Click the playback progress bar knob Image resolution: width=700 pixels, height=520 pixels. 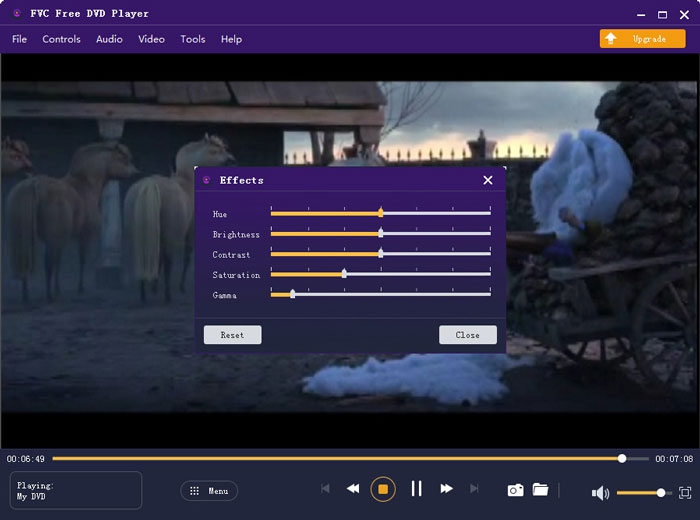(x=622, y=458)
